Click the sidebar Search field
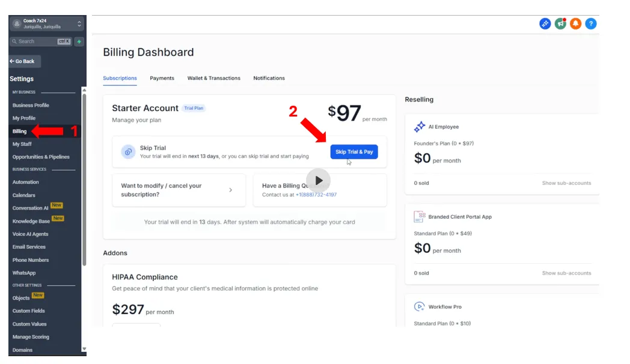 click(x=41, y=41)
